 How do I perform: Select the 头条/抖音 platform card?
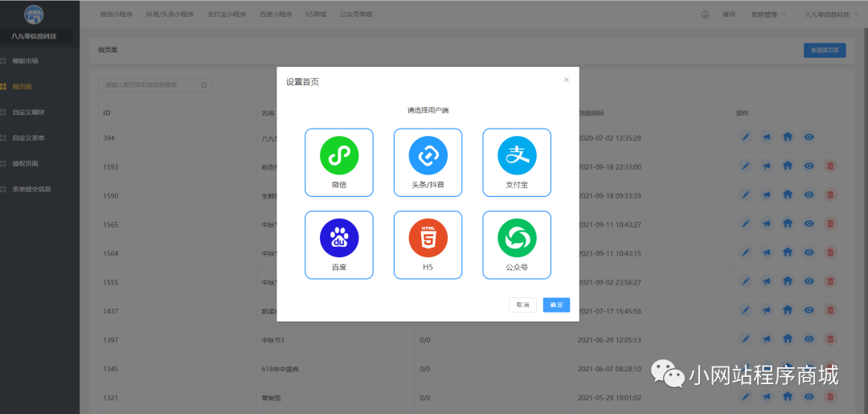click(428, 162)
